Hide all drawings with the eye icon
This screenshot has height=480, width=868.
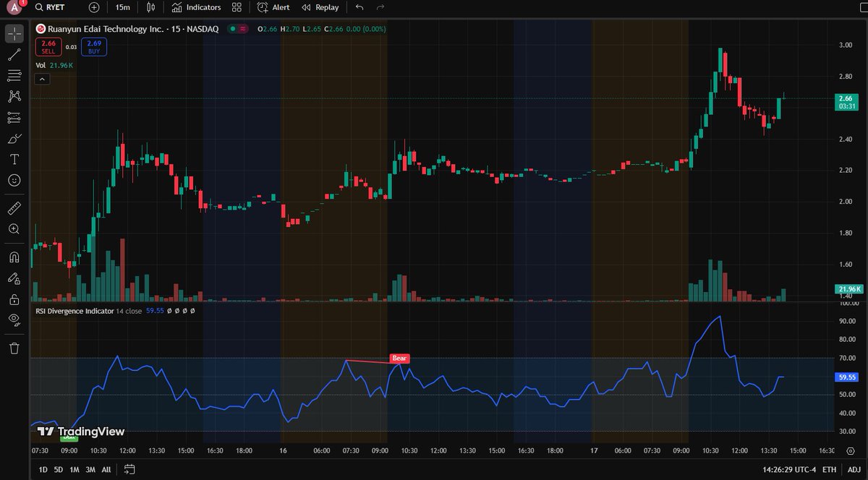[14, 319]
